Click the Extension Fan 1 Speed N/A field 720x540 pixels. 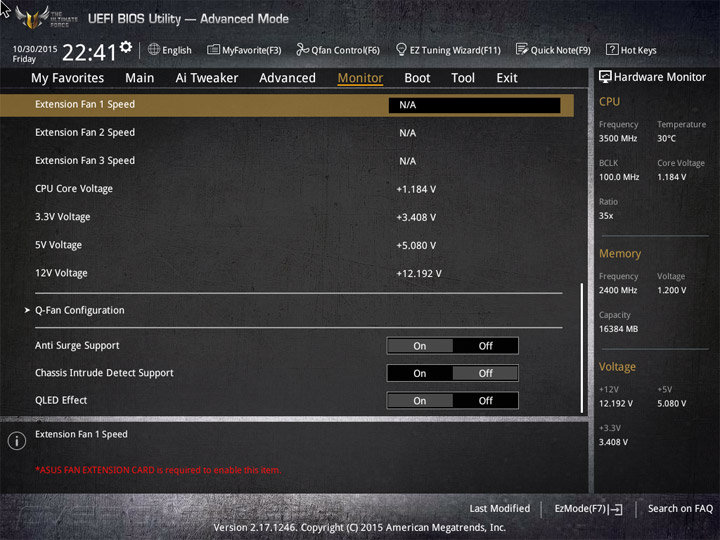pyautogui.click(x=474, y=105)
